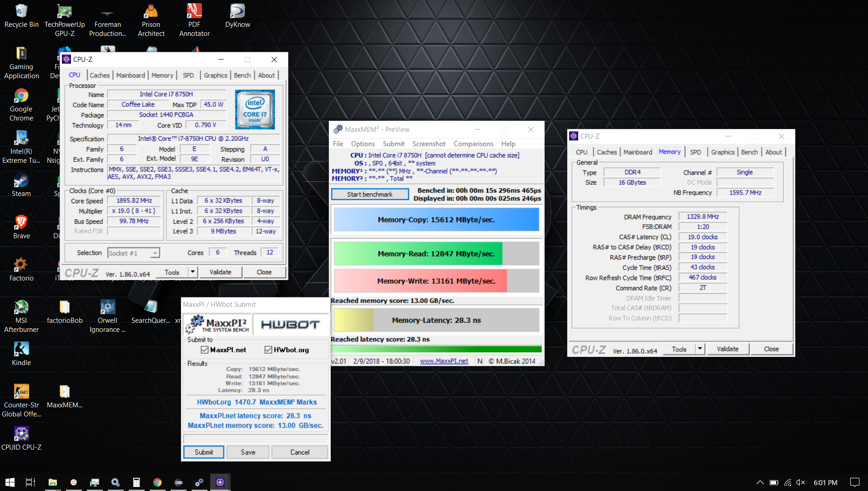The height and width of the screenshot is (491, 868).
Task: Open Calculator from taskbar
Action: [136, 482]
